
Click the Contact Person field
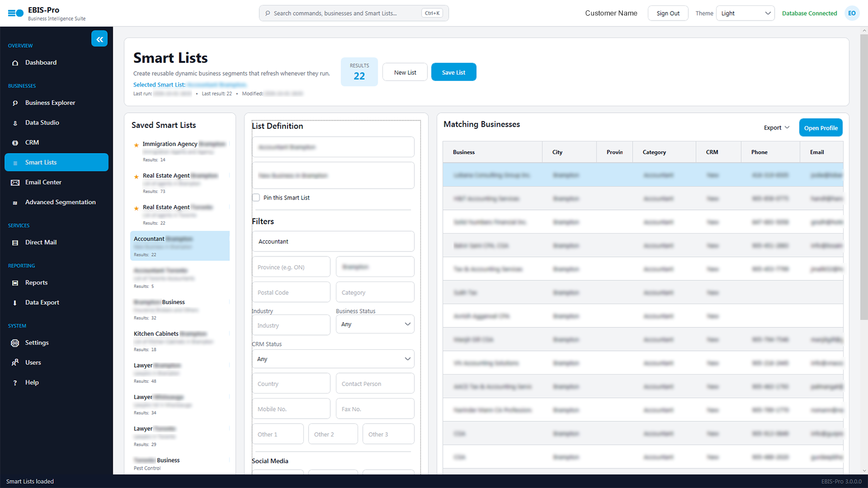pos(375,383)
